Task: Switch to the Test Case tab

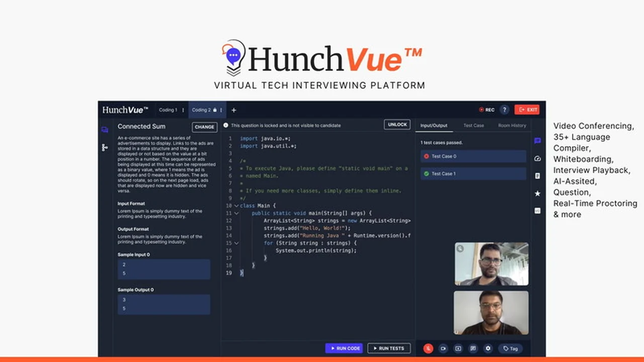Action: coord(473,125)
